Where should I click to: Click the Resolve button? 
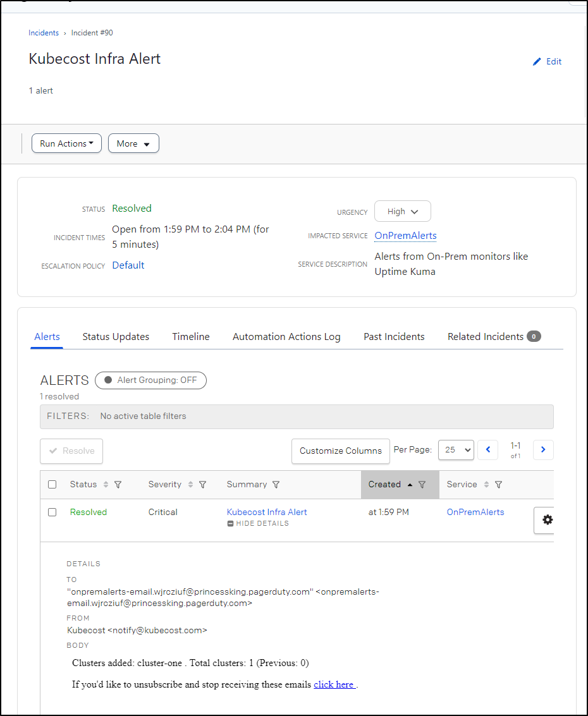click(x=71, y=451)
